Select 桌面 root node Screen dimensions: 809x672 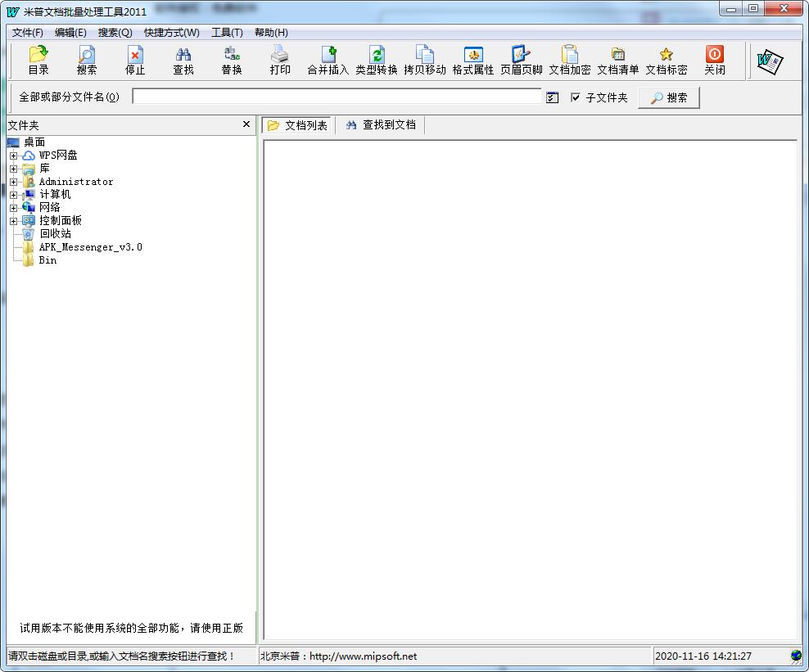coord(34,142)
